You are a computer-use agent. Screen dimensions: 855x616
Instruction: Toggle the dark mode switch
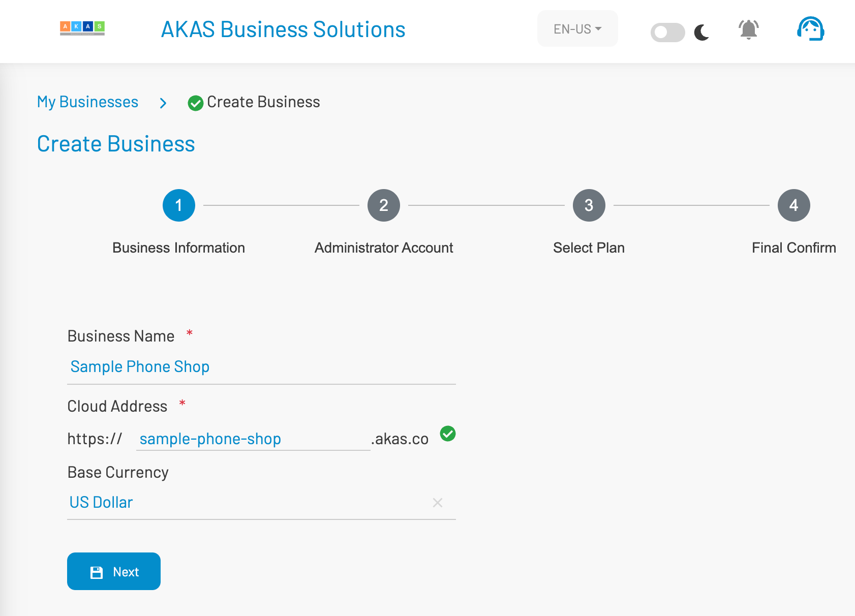coord(667,33)
